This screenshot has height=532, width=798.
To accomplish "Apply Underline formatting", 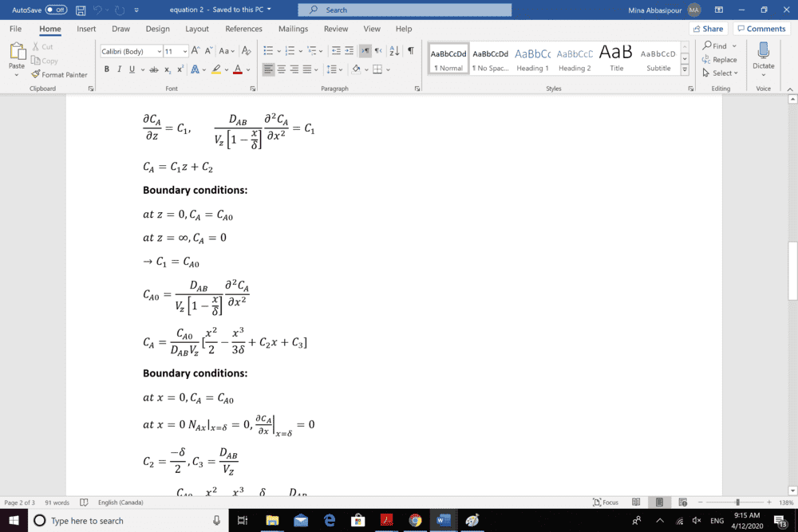I will pos(132,69).
